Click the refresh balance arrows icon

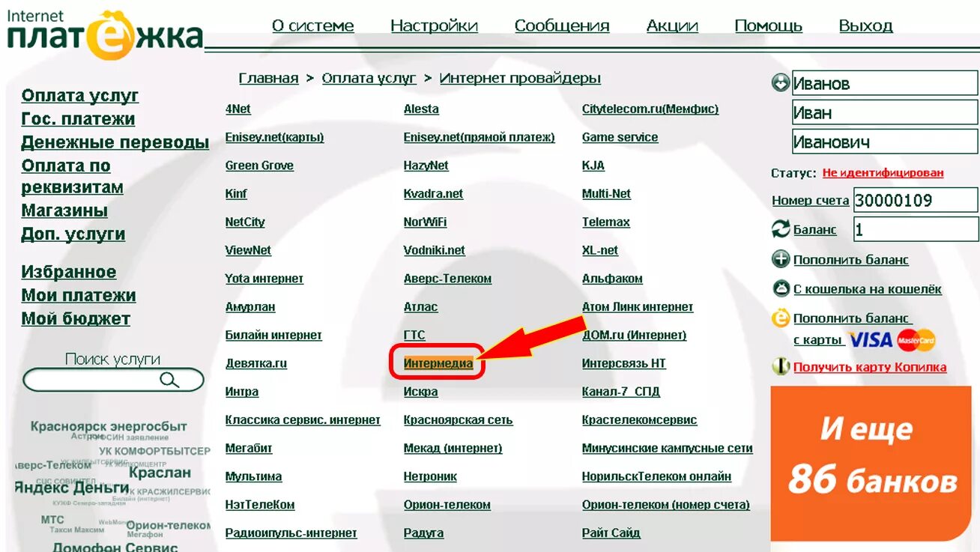pos(781,229)
